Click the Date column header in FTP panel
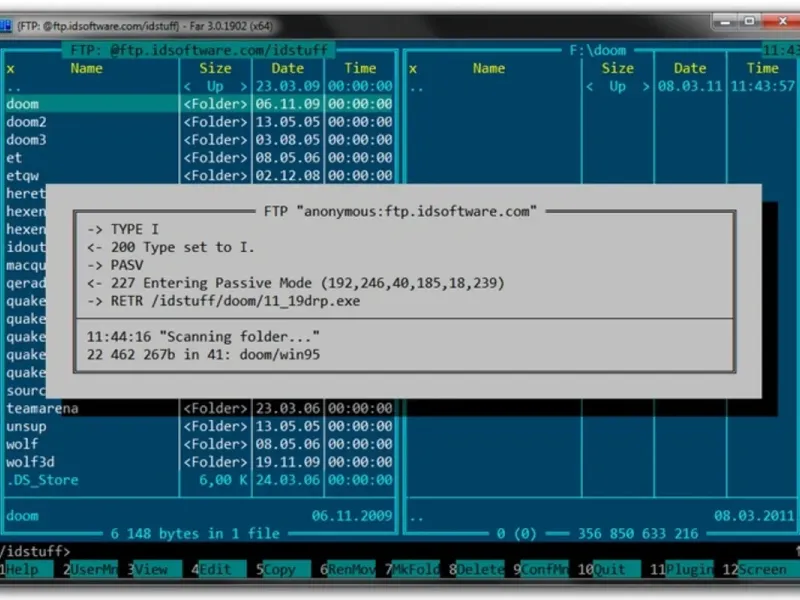 (288, 68)
